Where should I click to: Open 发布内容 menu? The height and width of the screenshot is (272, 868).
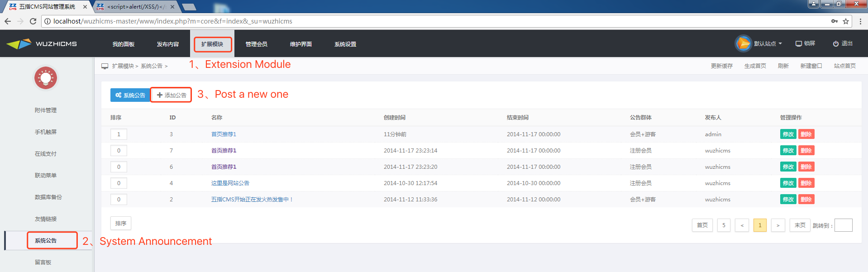click(168, 44)
